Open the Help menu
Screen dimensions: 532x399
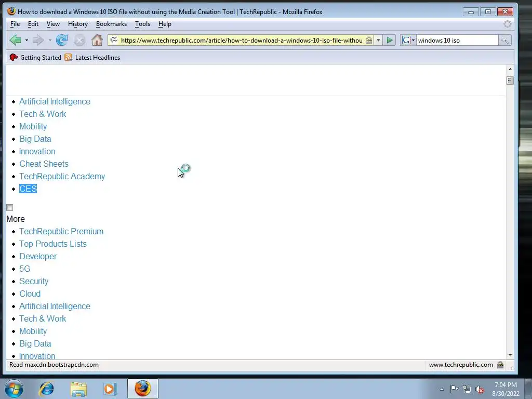(x=165, y=24)
